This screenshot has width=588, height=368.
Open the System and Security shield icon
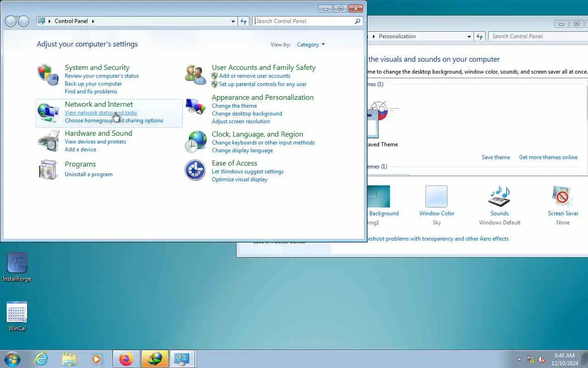(48, 75)
